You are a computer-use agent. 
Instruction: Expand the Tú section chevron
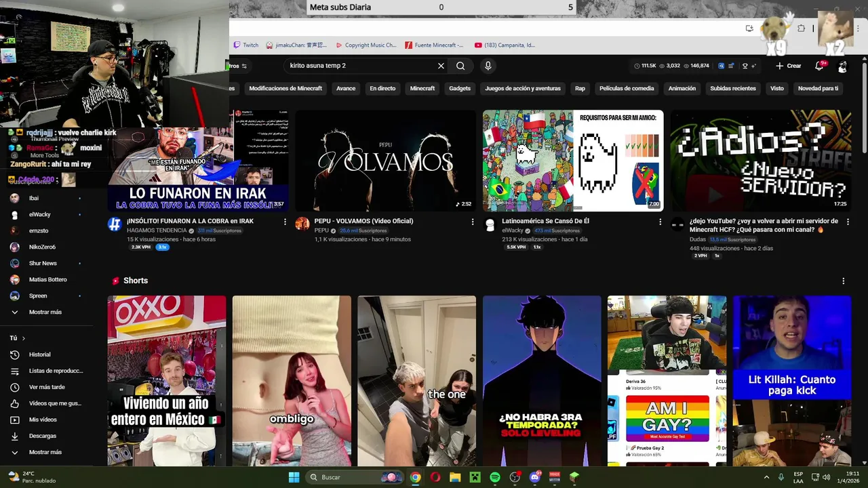[x=23, y=338]
